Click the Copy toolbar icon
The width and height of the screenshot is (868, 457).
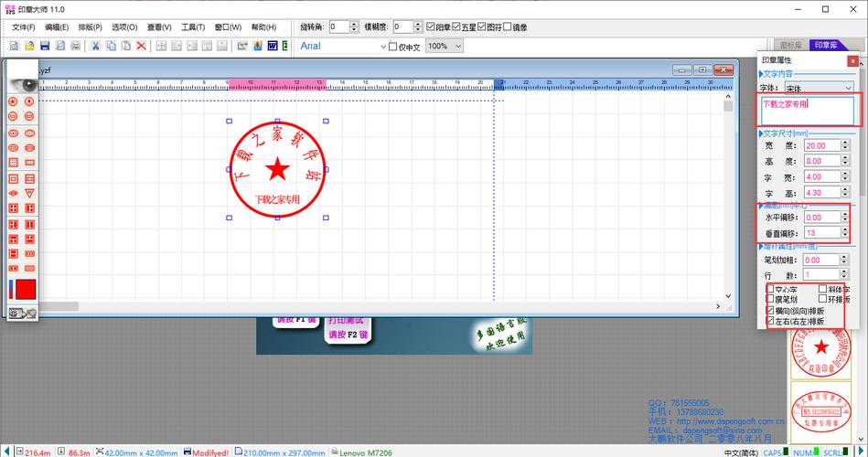point(111,46)
